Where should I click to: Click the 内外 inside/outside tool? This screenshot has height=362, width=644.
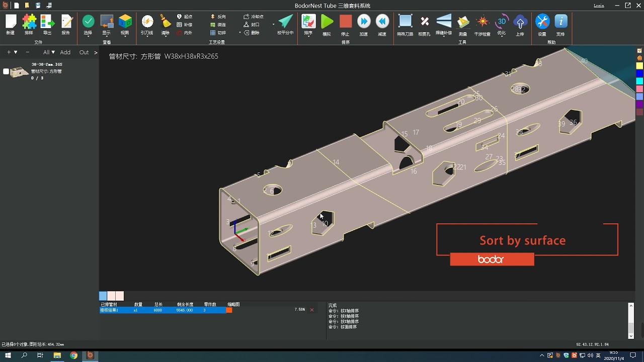[185, 33]
